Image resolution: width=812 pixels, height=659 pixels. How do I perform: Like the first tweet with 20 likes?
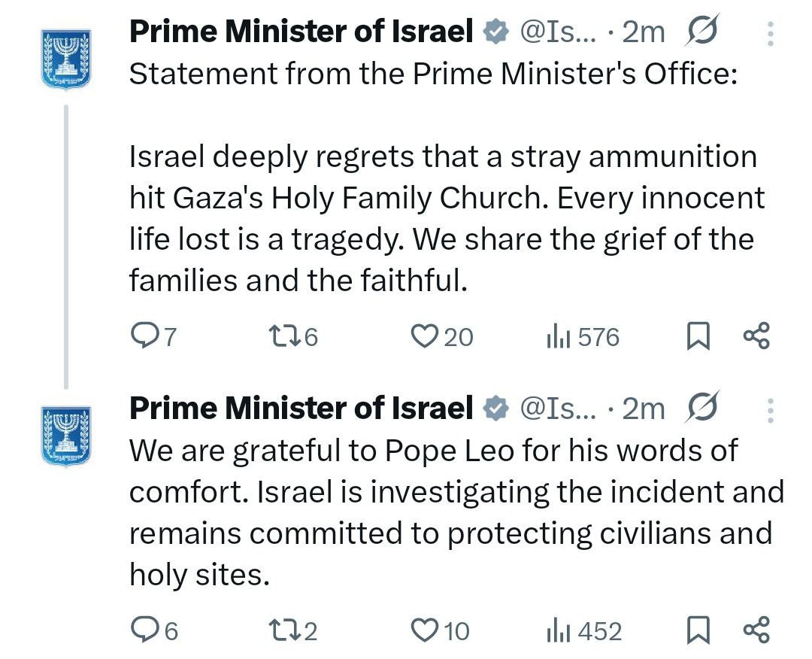pos(442,337)
